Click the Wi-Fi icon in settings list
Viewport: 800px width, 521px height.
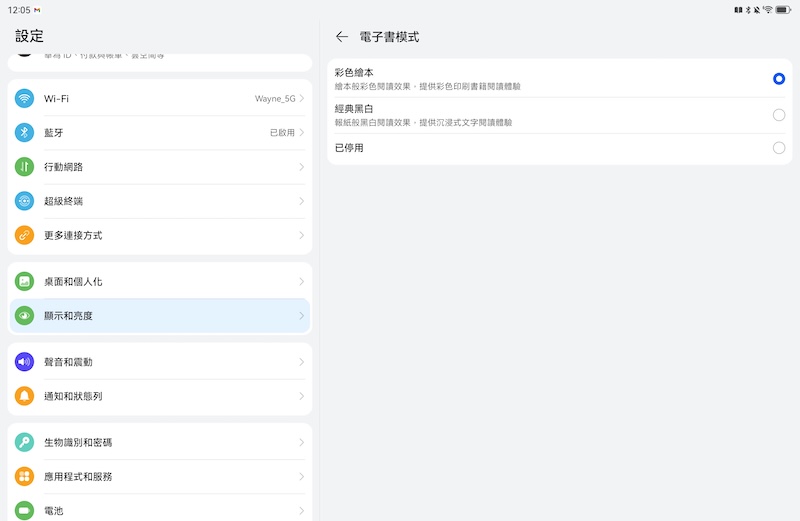tap(25, 99)
